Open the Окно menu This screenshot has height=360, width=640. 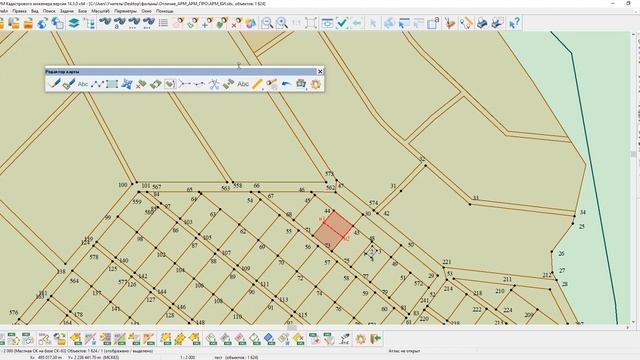(147, 11)
